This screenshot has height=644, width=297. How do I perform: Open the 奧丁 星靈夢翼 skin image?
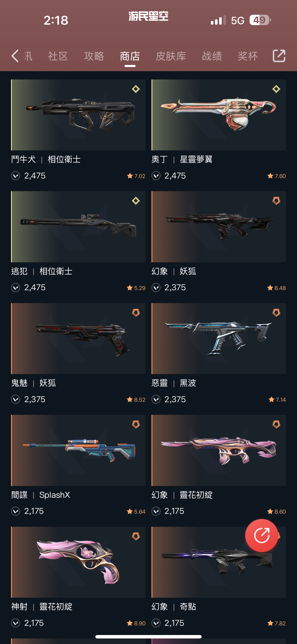coord(218,115)
